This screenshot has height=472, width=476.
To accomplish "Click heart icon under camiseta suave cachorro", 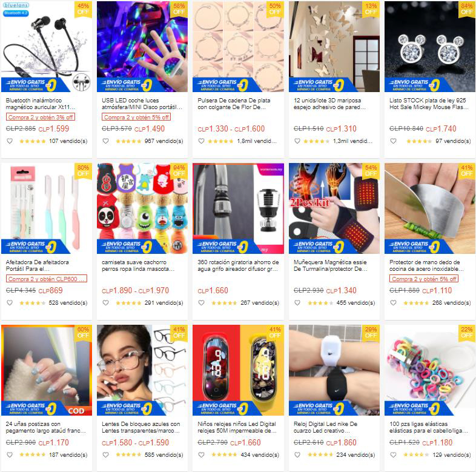I will pos(105,303).
